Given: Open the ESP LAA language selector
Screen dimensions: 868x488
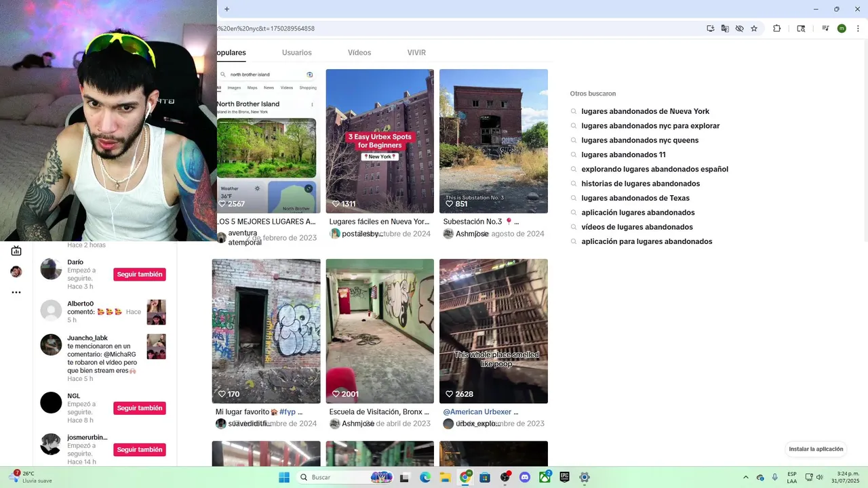Looking at the screenshot, I should (x=792, y=477).
